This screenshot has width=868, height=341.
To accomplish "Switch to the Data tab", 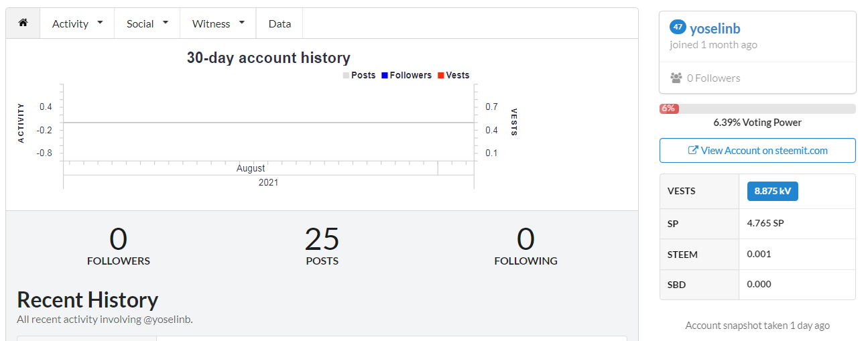I will click(280, 23).
